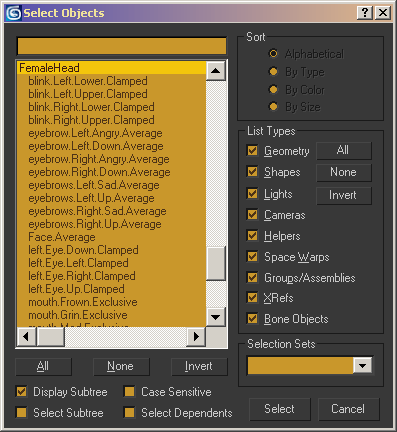Screen dimensions: 397x432
Task: Toggle the Bone Objects checkbox
Action: tap(252, 319)
